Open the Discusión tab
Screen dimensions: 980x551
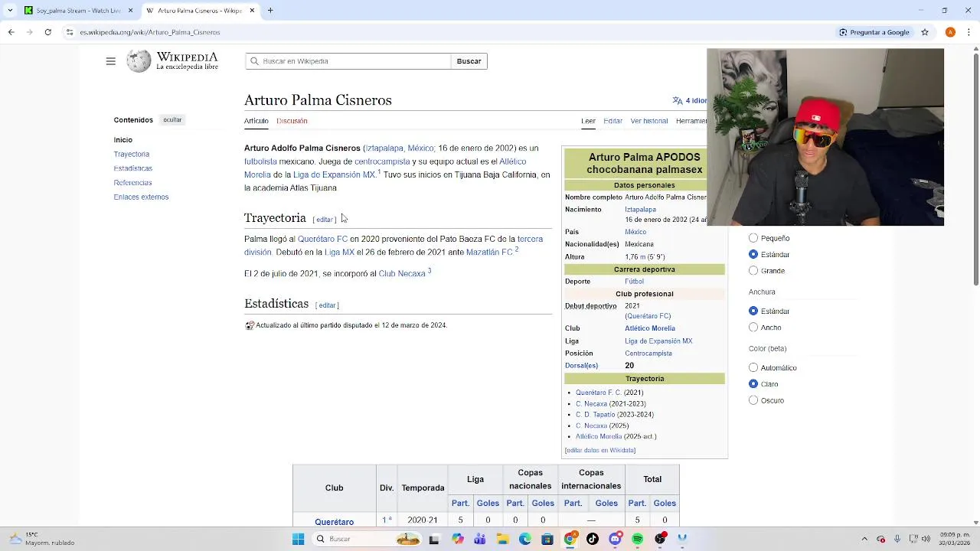click(292, 121)
